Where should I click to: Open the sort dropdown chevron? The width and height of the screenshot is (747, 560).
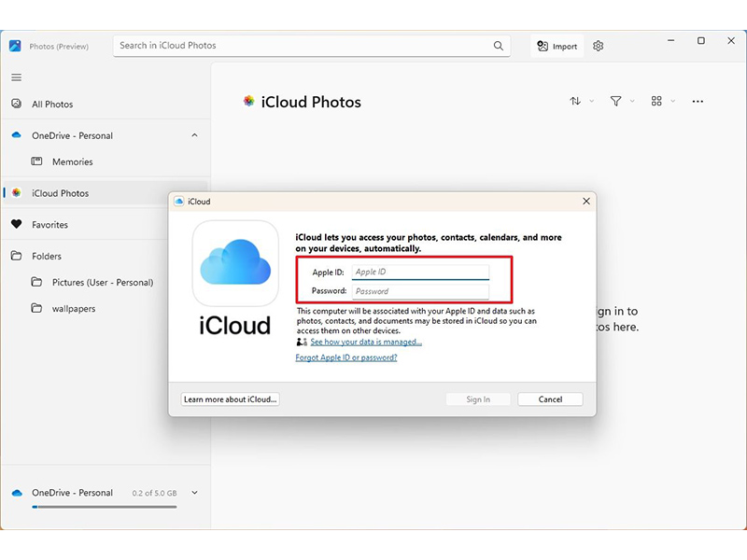(x=592, y=101)
